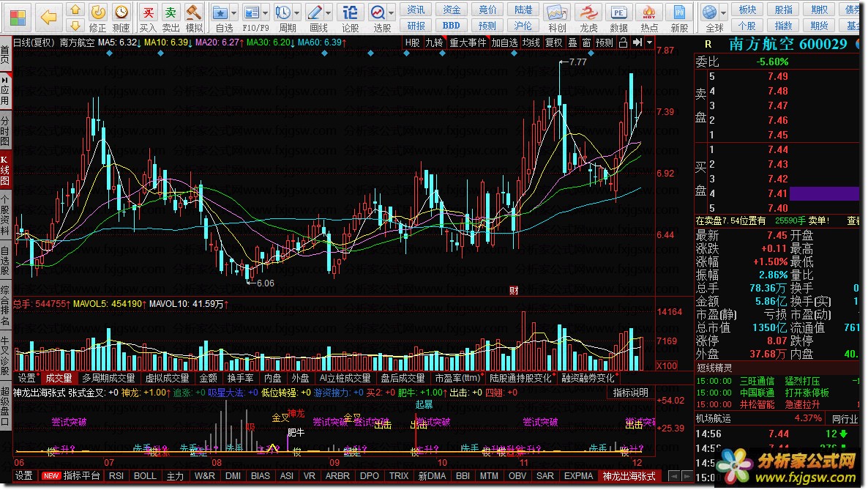
Task: Select MACD-row RSI indicator tab
Action: click(x=116, y=476)
